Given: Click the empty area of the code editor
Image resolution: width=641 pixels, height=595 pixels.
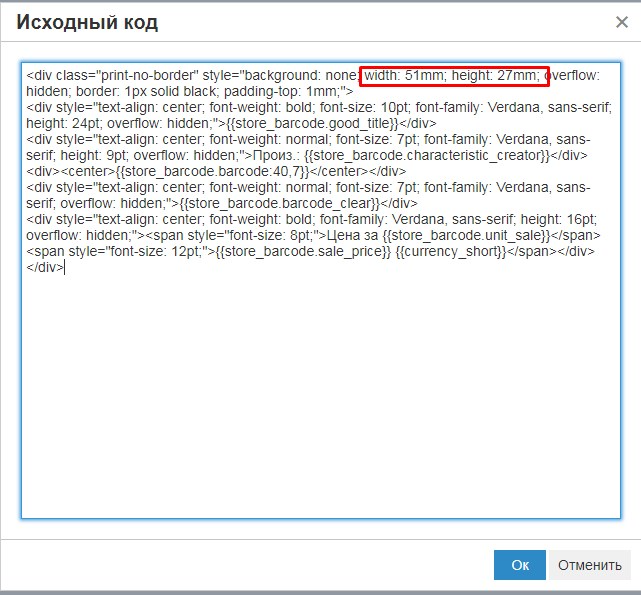Looking at the screenshot, I should point(320,400).
